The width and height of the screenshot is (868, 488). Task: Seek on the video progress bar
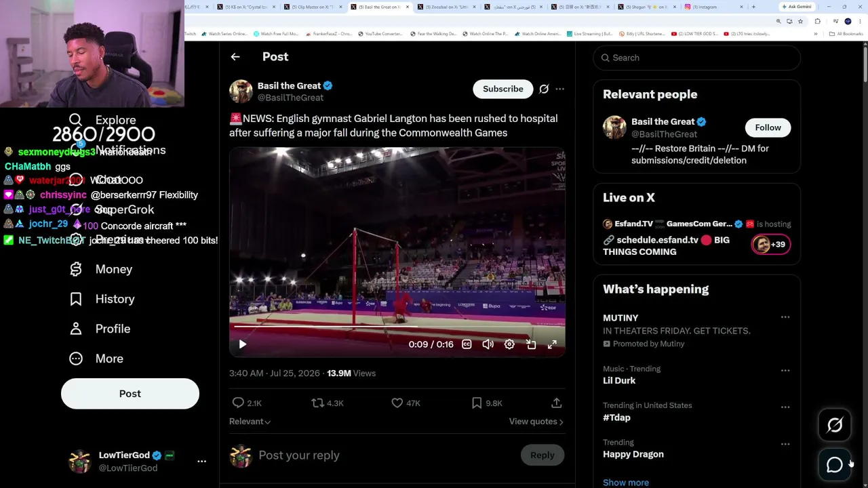pos(397,326)
